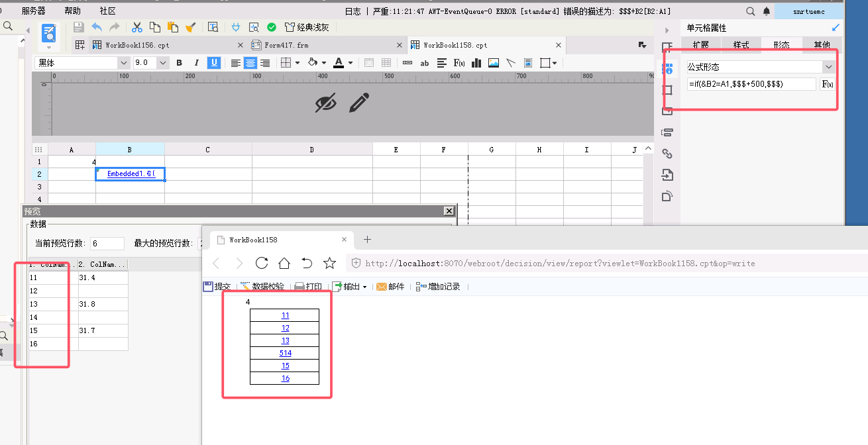Click the insert chart icon
The height and width of the screenshot is (445, 868).
tap(476, 63)
